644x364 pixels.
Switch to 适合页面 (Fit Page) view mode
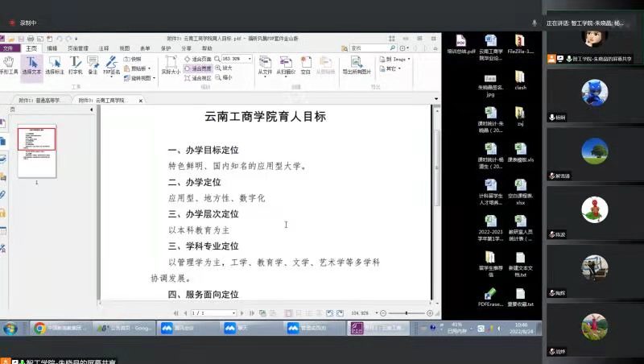pyautogui.click(x=198, y=59)
